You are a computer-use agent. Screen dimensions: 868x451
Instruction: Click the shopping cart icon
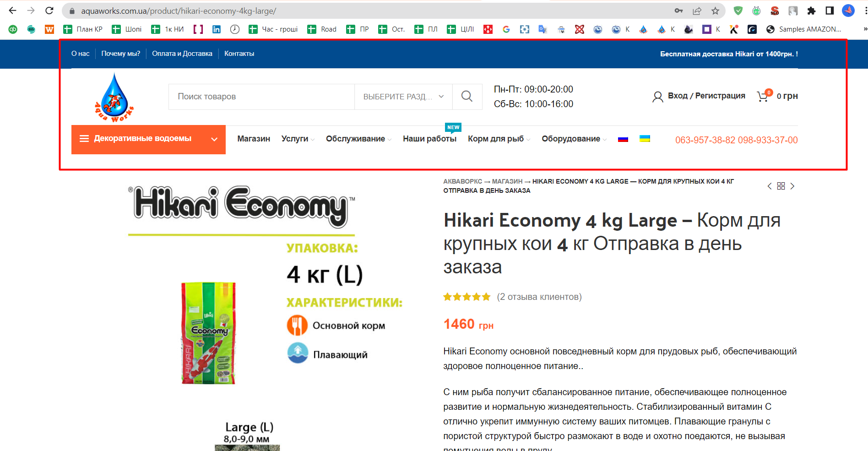[764, 96]
